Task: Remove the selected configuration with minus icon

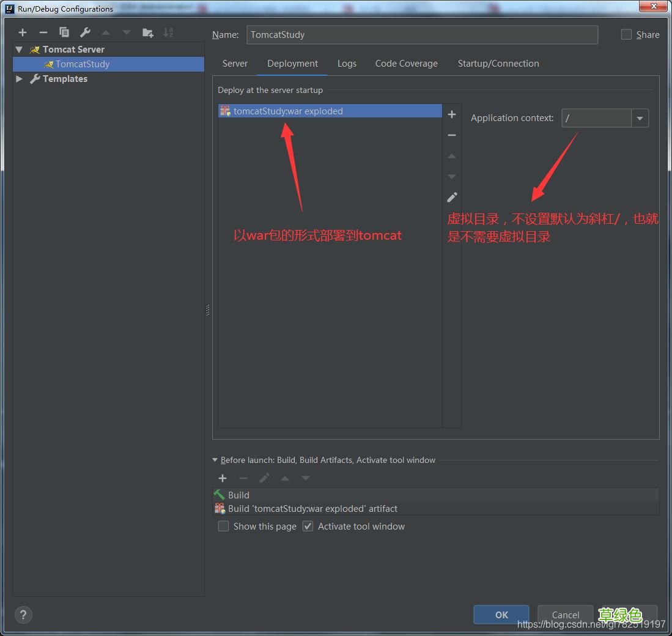Action: [43, 32]
